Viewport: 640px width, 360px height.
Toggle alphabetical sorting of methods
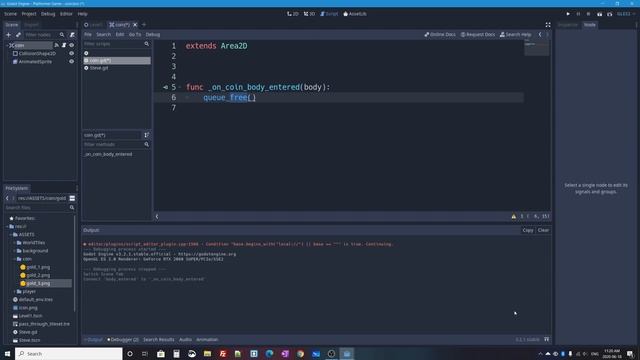pos(147,135)
